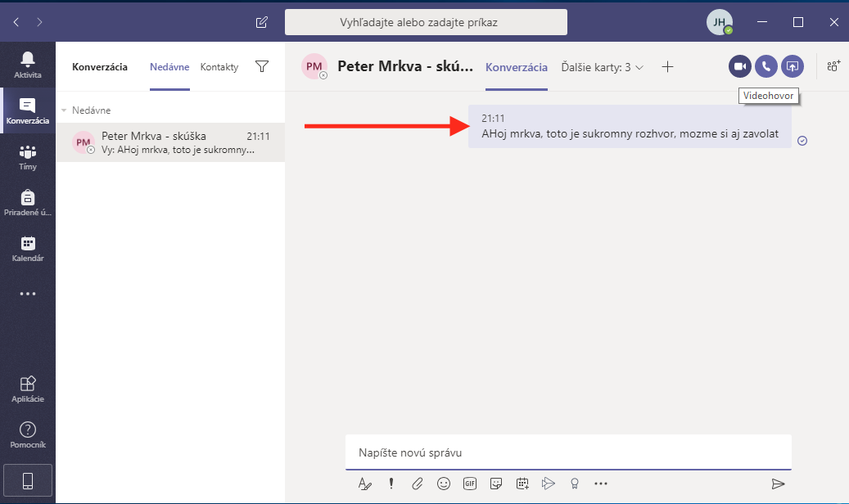The width and height of the screenshot is (849, 504).
Task: Start an audio call in the chat
Action: 766,66
